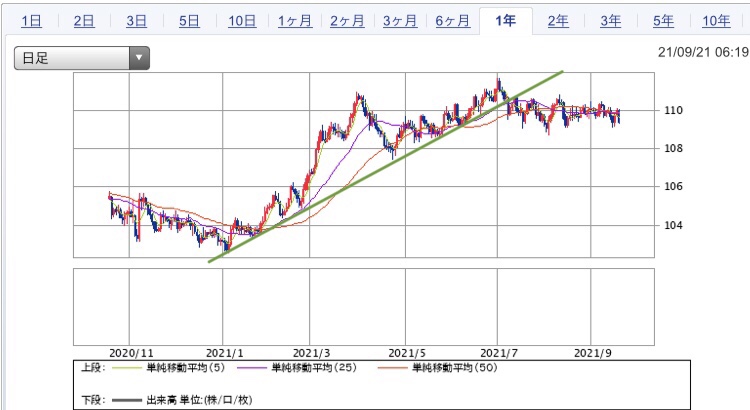Choose the 1ヶ月 range tab
This screenshot has height=410, width=750.
click(x=295, y=21)
